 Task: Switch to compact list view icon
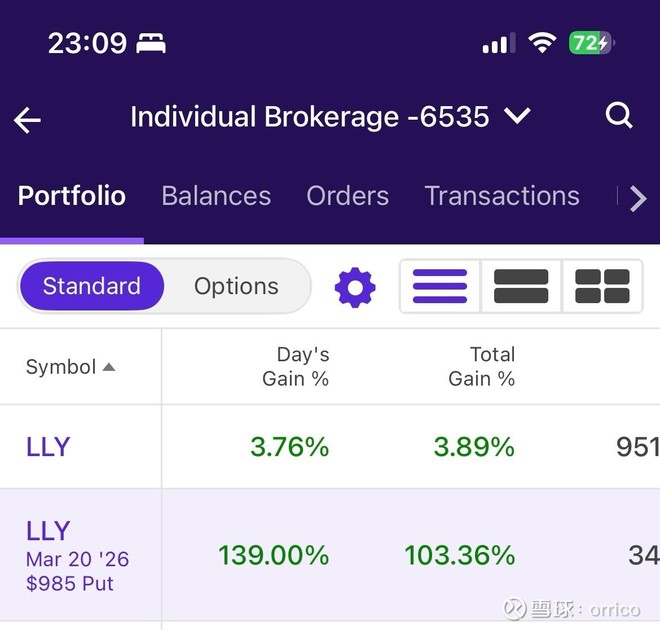[x=440, y=287]
